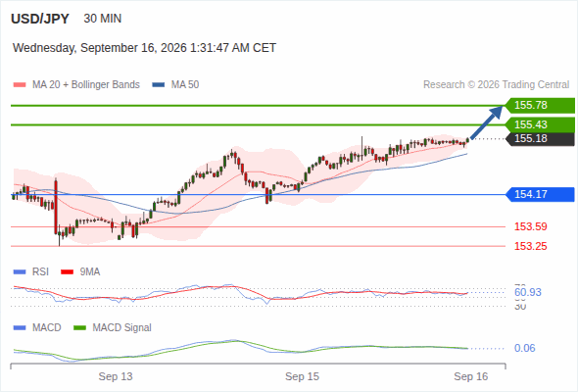Click the blue MACD legend swatch
Image resolution: width=578 pixels, height=392 pixels.
pos(20,328)
